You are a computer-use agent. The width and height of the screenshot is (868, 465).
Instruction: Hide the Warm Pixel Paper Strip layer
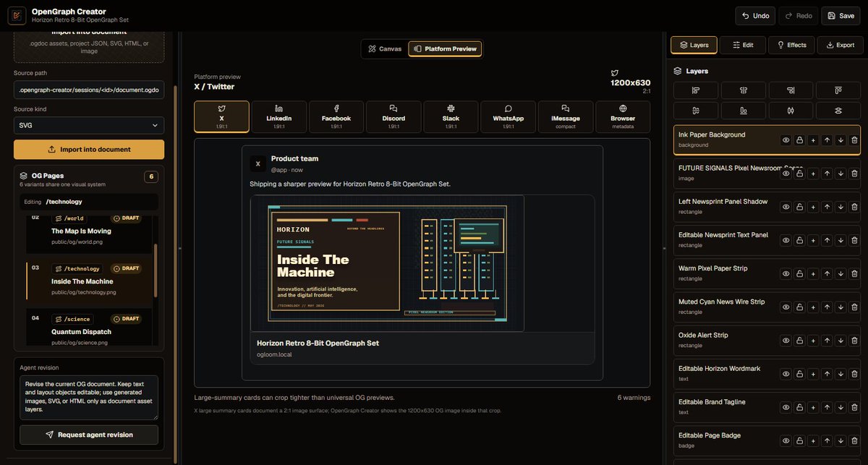(x=786, y=273)
